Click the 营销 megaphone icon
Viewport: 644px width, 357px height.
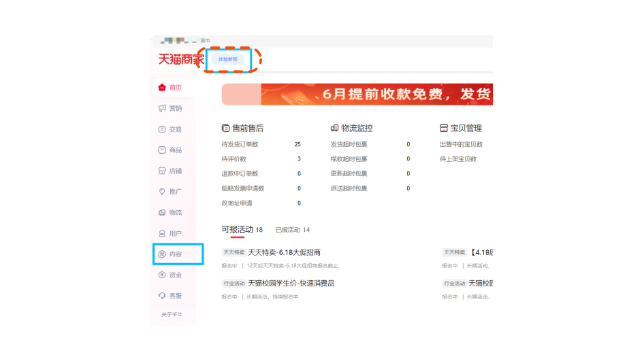pos(162,108)
